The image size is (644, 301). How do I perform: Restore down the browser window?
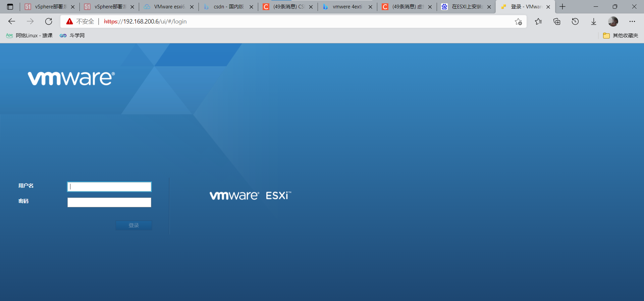click(x=615, y=7)
